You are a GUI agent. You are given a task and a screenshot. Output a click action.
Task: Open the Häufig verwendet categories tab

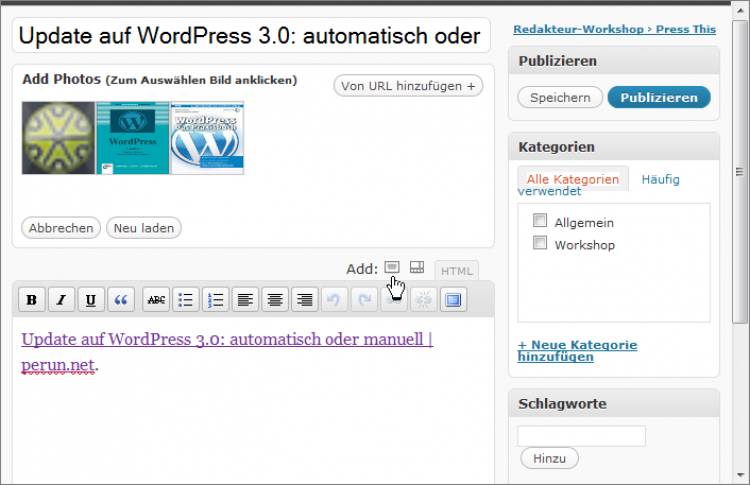(660, 180)
